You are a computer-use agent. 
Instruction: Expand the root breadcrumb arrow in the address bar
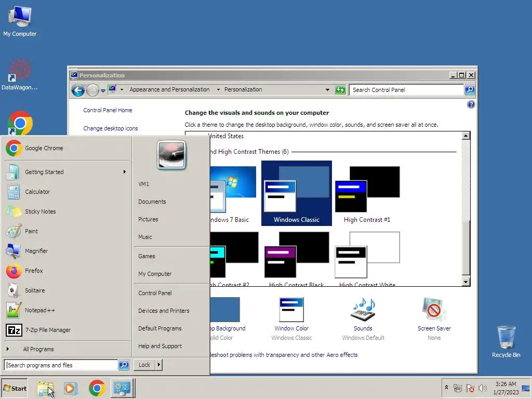(122, 89)
